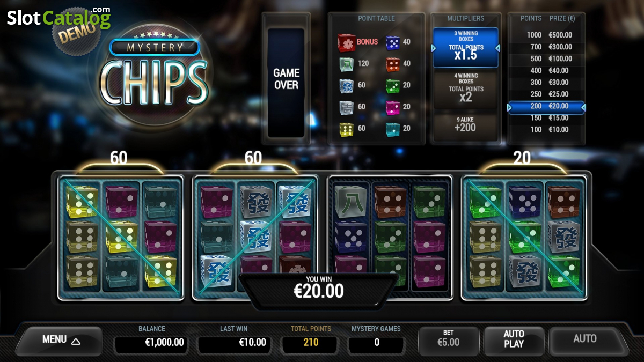This screenshot has height=362, width=644.
Task: Select the €5.00 BET box
Action: [448, 339]
